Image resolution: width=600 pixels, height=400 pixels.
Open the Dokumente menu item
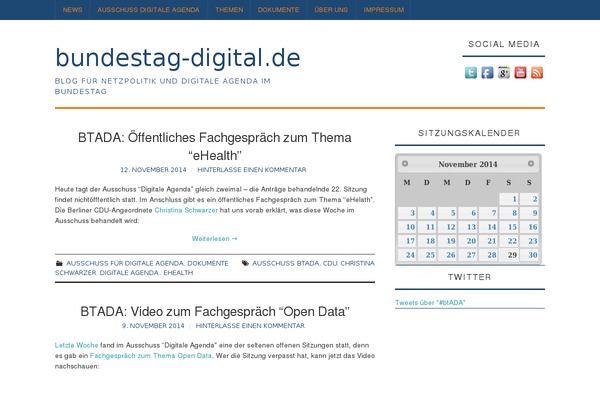[x=277, y=9]
